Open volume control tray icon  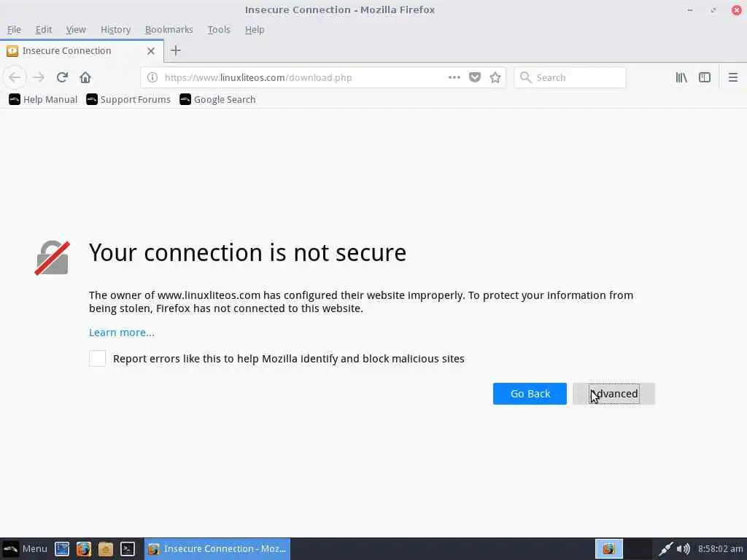[x=683, y=548]
